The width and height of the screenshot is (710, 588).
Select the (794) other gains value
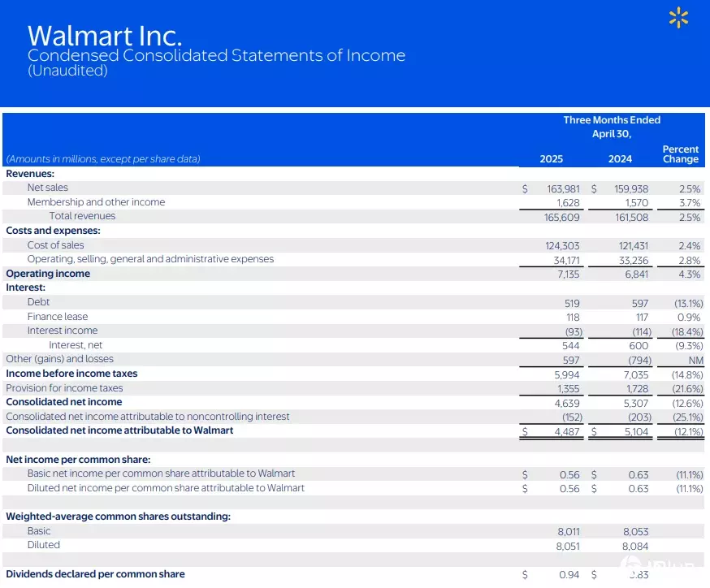(640, 361)
